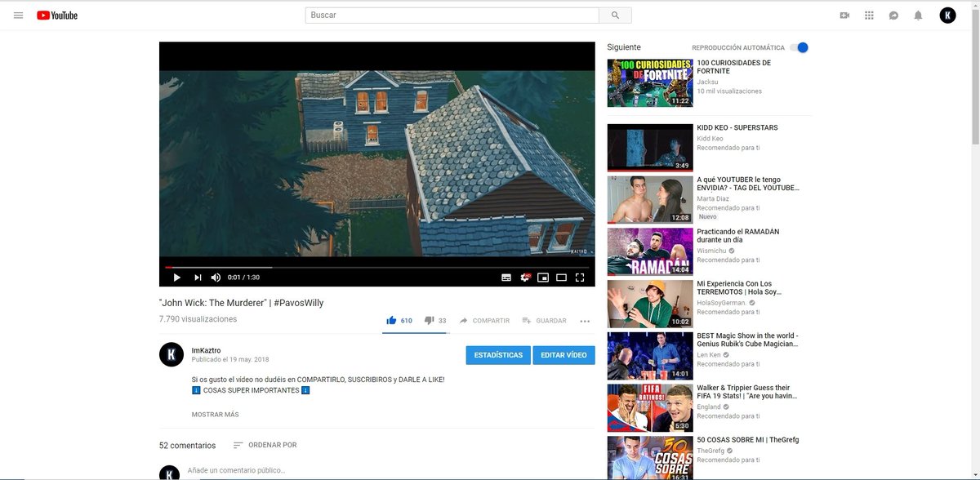Click the ImKaztro channel avatar

pyautogui.click(x=171, y=354)
